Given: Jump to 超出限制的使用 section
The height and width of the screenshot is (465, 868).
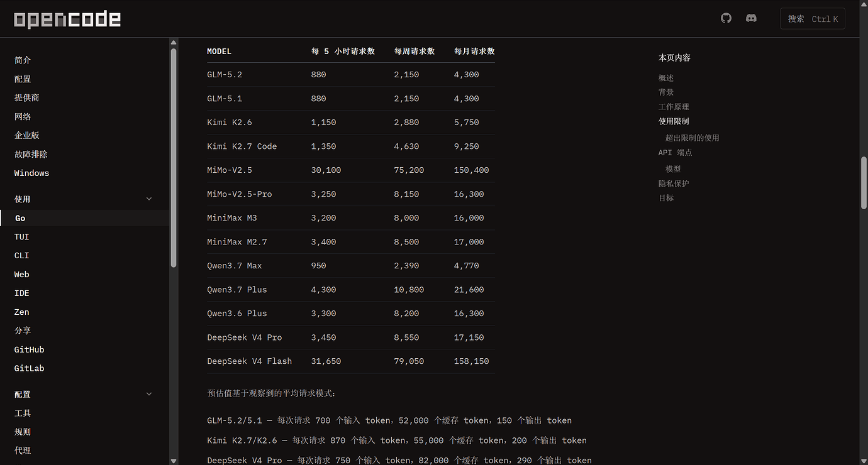Looking at the screenshot, I should tap(693, 138).
